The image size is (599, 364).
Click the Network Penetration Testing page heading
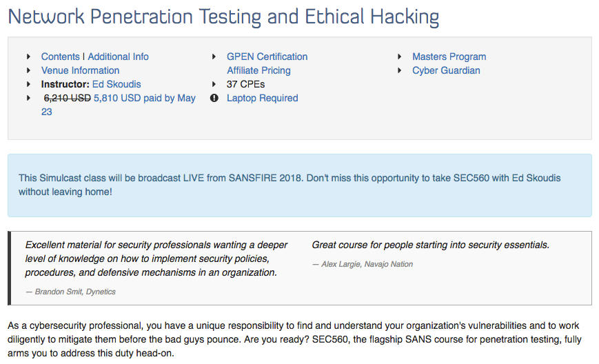click(x=223, y=17)
